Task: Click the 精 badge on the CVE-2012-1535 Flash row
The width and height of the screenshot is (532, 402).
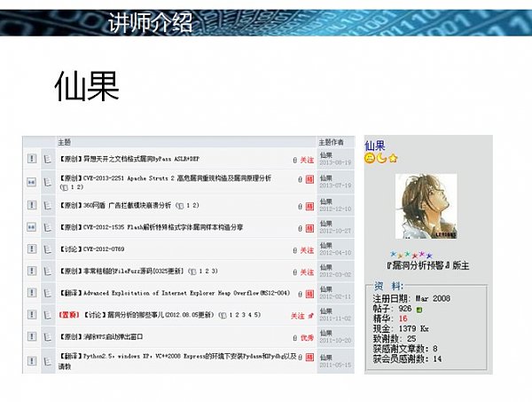Action: [x=309, y=228]
